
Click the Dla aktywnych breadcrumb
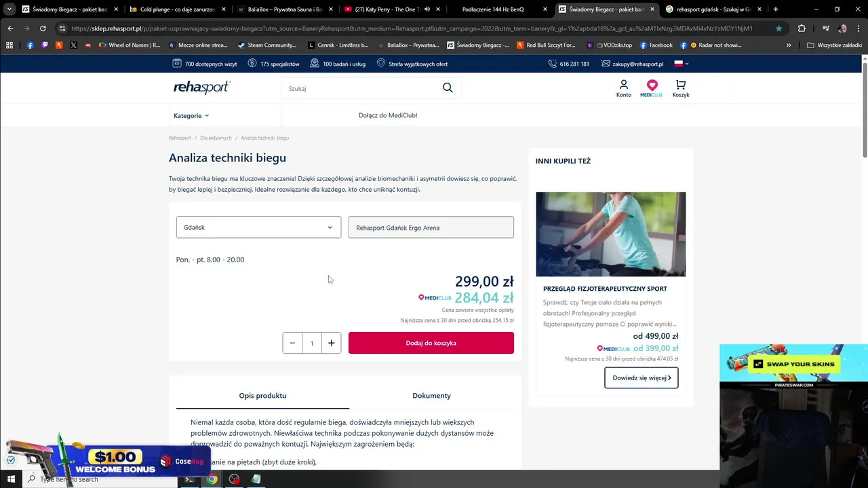click(216, 138)
